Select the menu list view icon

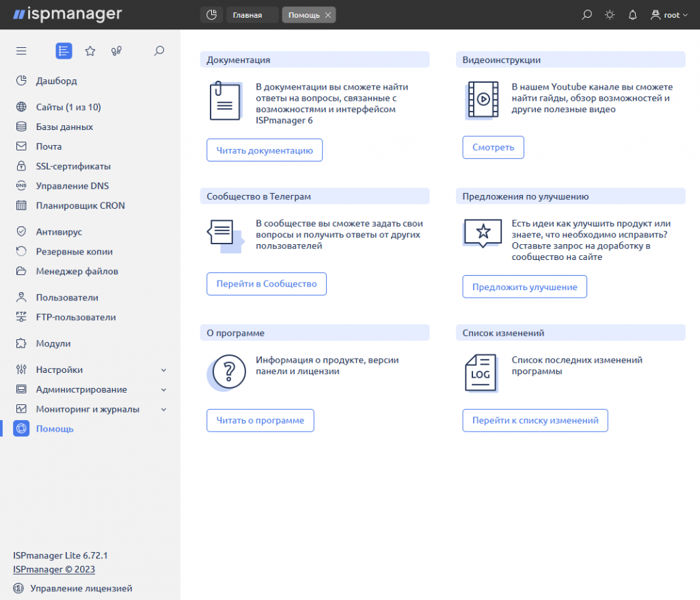click(x=64, y=51)
